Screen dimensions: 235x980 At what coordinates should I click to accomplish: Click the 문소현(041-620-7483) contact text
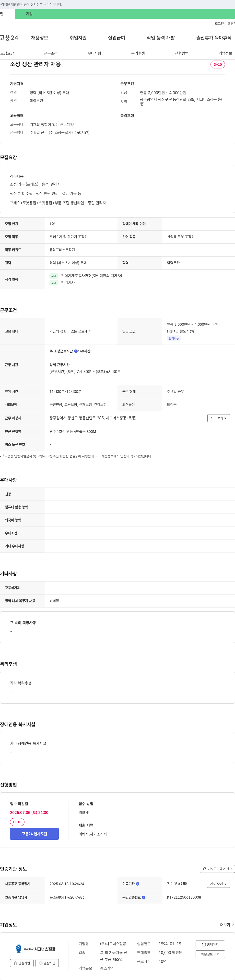point(68,897)
